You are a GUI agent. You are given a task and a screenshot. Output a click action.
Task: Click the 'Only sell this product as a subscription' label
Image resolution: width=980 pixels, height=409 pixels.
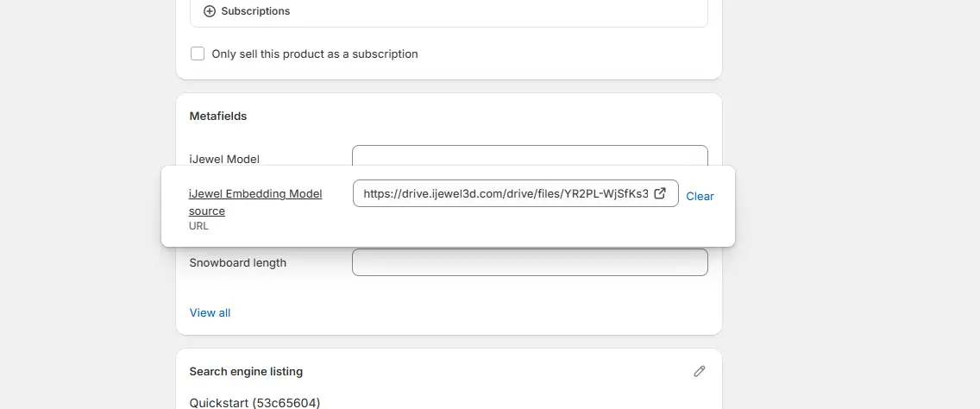coord(314,53)
